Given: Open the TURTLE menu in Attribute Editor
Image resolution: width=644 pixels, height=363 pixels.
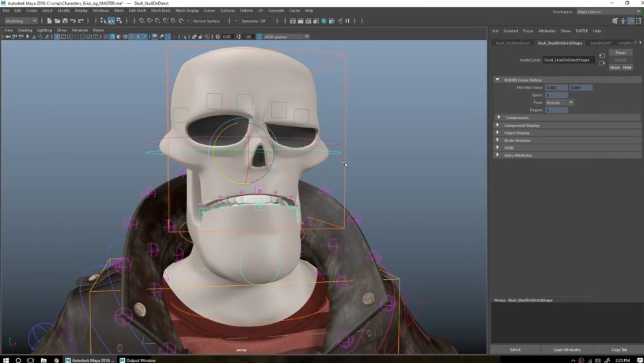Looking at the screenshot, I should pos(582,31).
